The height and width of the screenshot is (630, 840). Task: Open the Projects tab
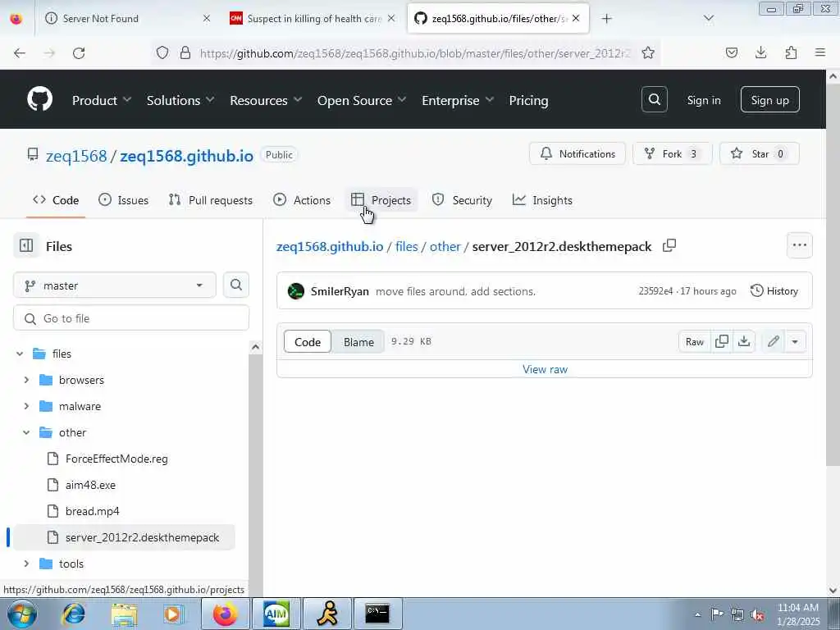[x=381, y=200]
